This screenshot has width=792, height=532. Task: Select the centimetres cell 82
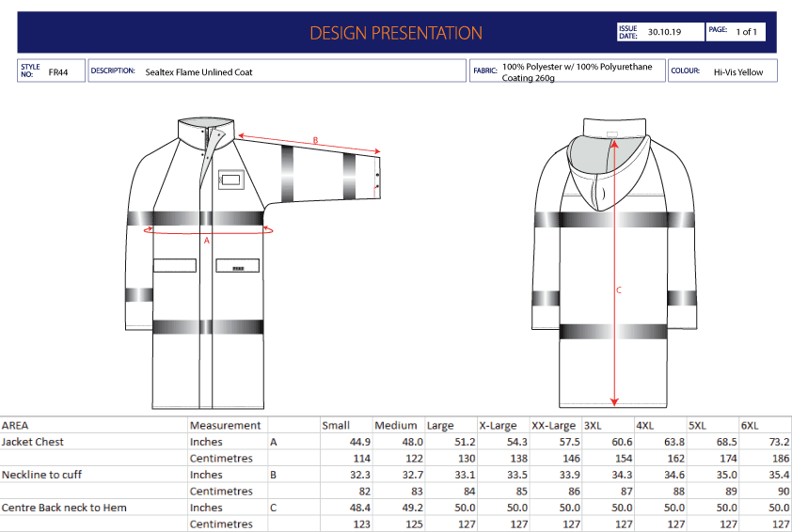[365, 492]
